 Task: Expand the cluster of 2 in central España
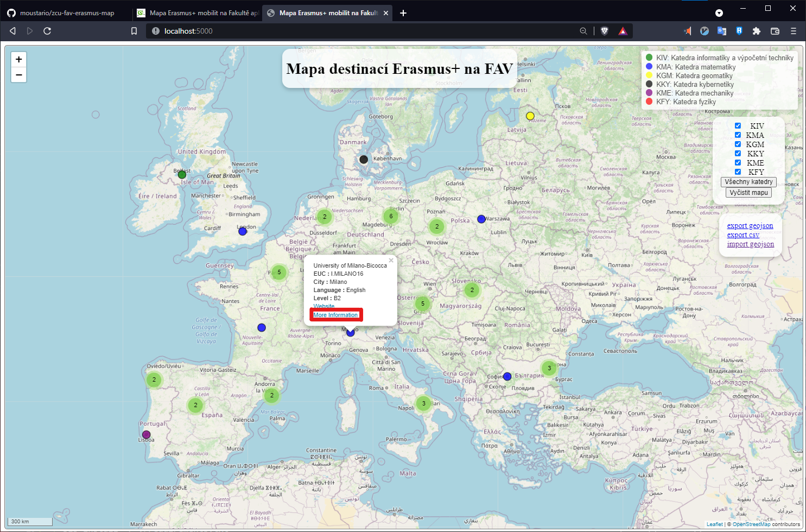196,405
